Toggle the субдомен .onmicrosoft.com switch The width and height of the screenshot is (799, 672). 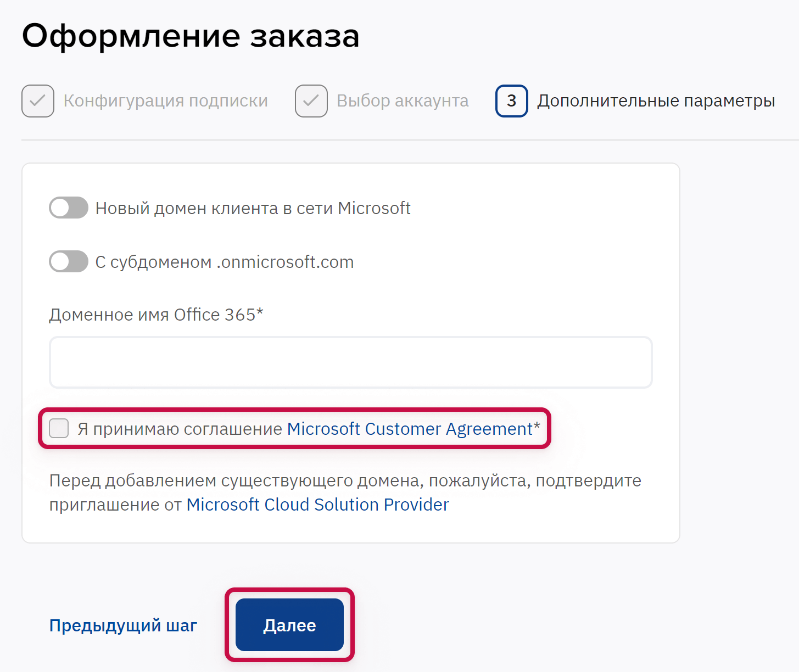[69, 262]
